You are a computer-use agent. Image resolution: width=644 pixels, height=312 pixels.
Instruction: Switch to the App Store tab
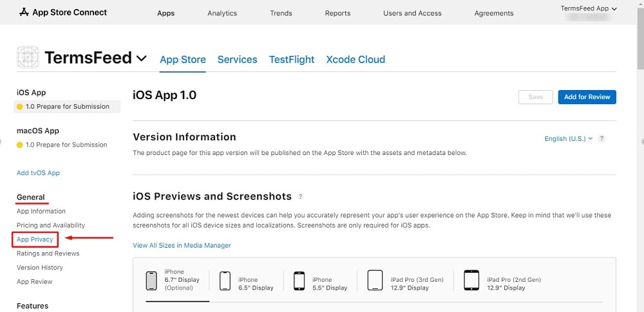point(183,60)
